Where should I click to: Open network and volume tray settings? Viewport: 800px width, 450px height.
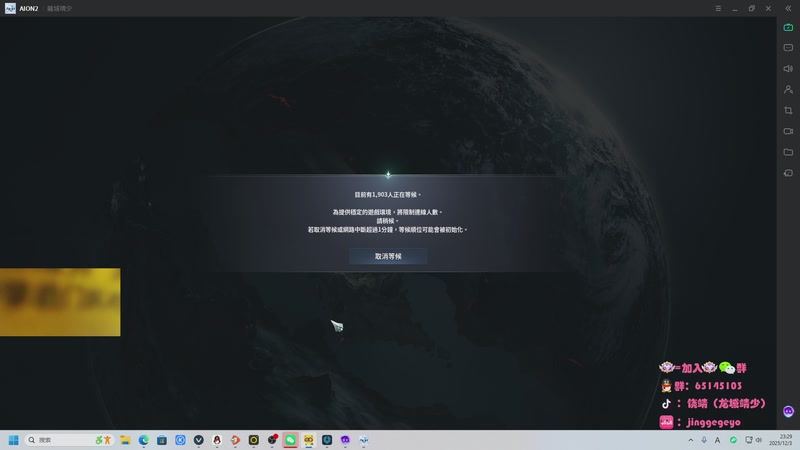[754, 440]
